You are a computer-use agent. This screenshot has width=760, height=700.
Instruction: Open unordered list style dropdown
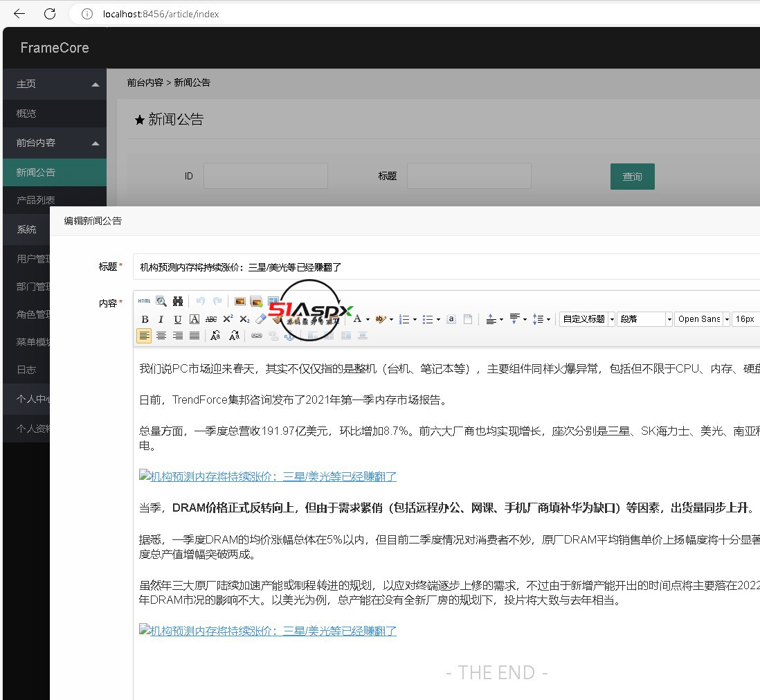tap(438, 319)
